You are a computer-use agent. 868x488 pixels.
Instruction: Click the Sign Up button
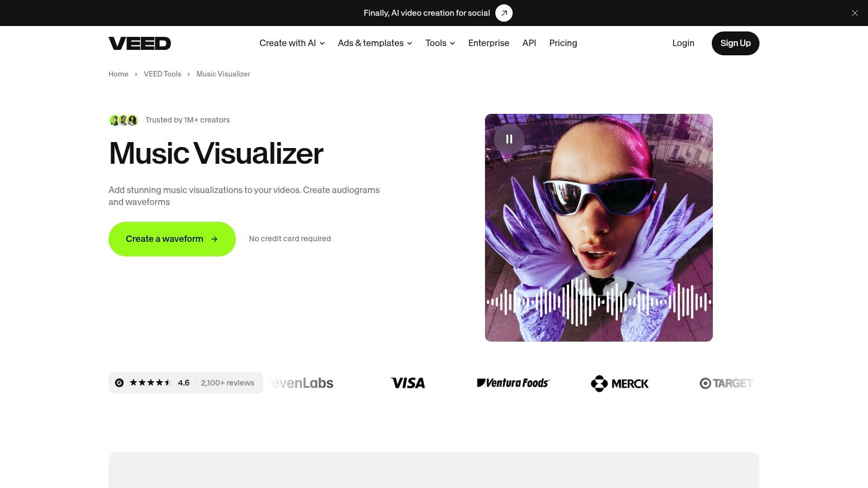(736, 43)
